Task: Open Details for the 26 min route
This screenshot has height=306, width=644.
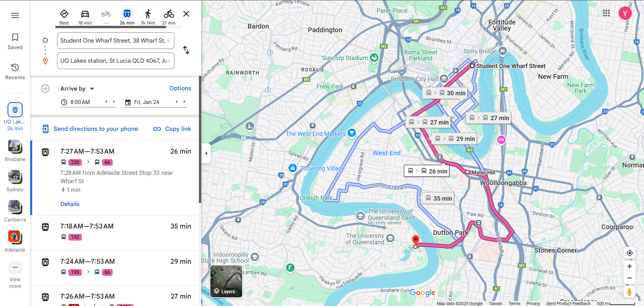Action: pos(70,204)
